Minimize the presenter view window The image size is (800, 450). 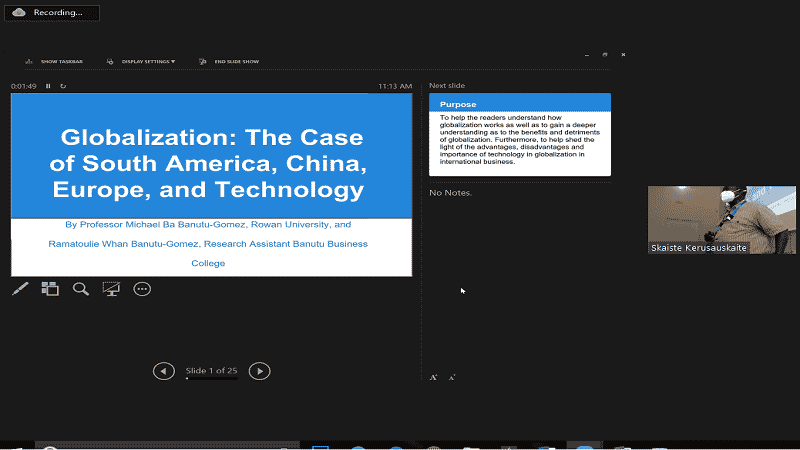(x=587, y=55)
